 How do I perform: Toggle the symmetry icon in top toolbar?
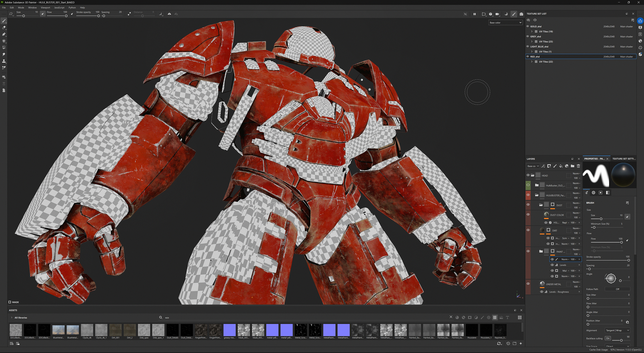[169, 14]
